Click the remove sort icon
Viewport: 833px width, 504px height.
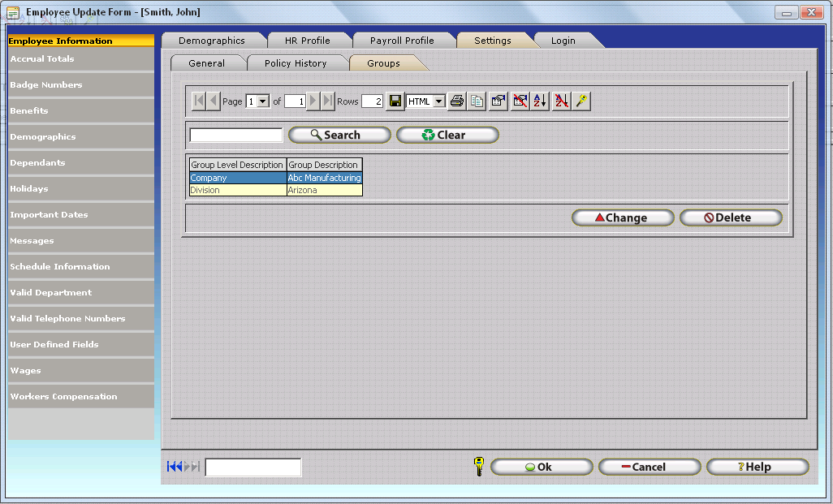pyautogui.click(x=561, y=101)
